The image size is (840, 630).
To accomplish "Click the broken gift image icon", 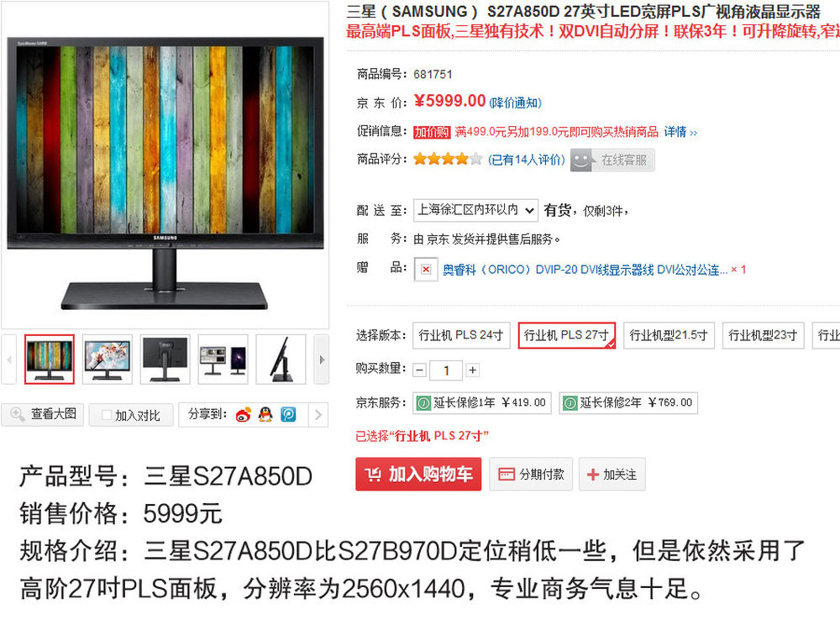I will tap(426, 270).
